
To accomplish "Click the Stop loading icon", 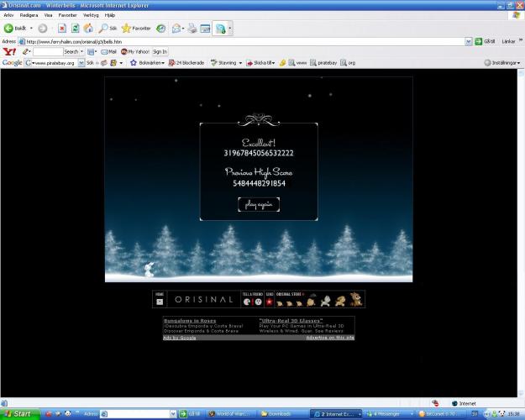I will (62, 28).
